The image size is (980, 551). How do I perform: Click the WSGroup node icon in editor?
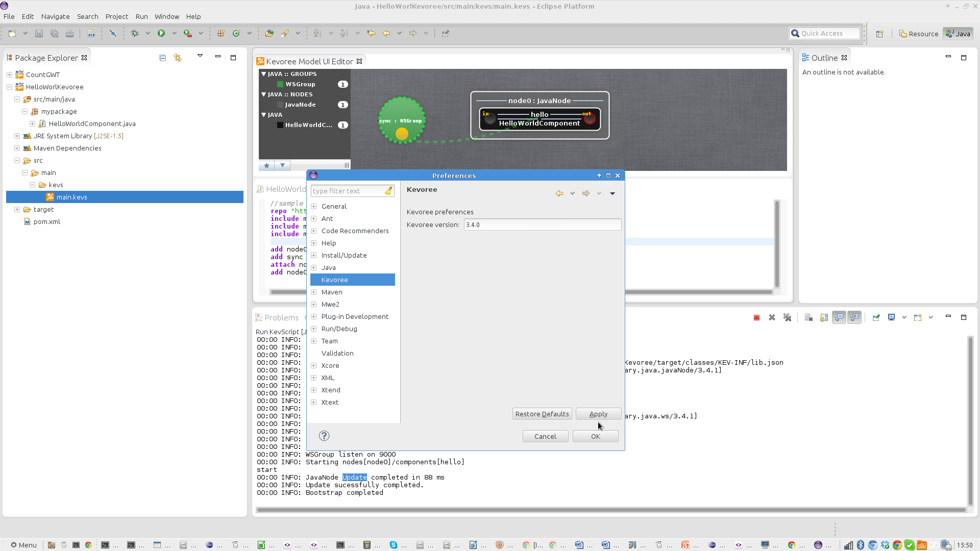click(x=401, y=120)
